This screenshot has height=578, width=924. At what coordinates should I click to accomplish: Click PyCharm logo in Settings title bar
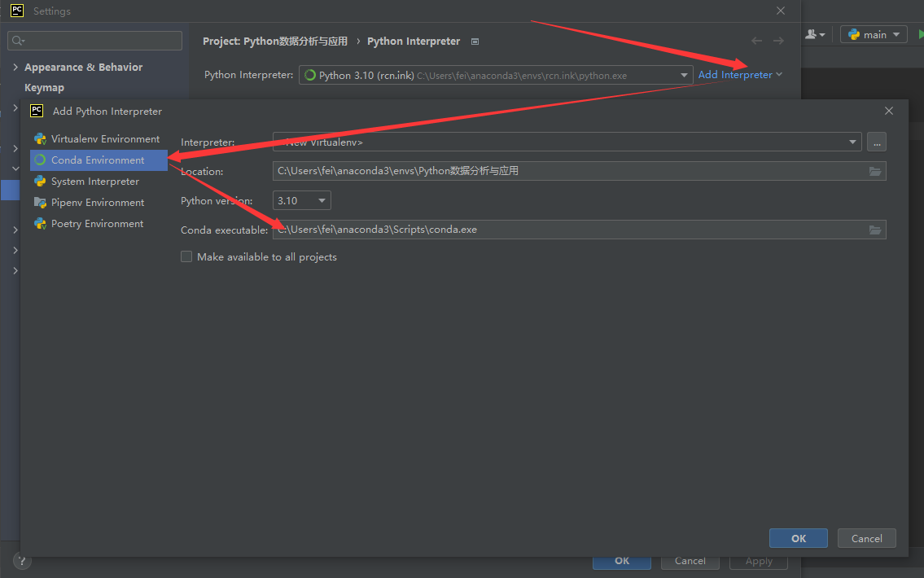[x=17, y=11]
